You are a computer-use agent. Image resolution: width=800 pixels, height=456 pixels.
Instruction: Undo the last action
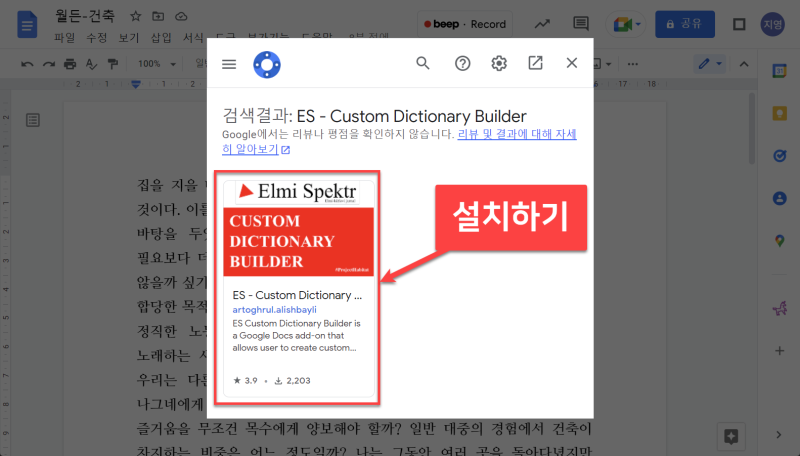pyautogui.click(x=27, y=64)
